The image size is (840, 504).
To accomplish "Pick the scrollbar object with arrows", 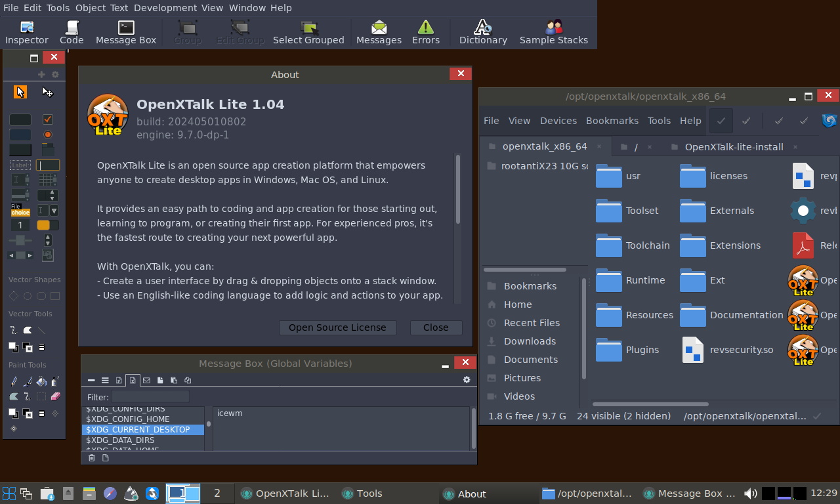I will click(20, 255).
